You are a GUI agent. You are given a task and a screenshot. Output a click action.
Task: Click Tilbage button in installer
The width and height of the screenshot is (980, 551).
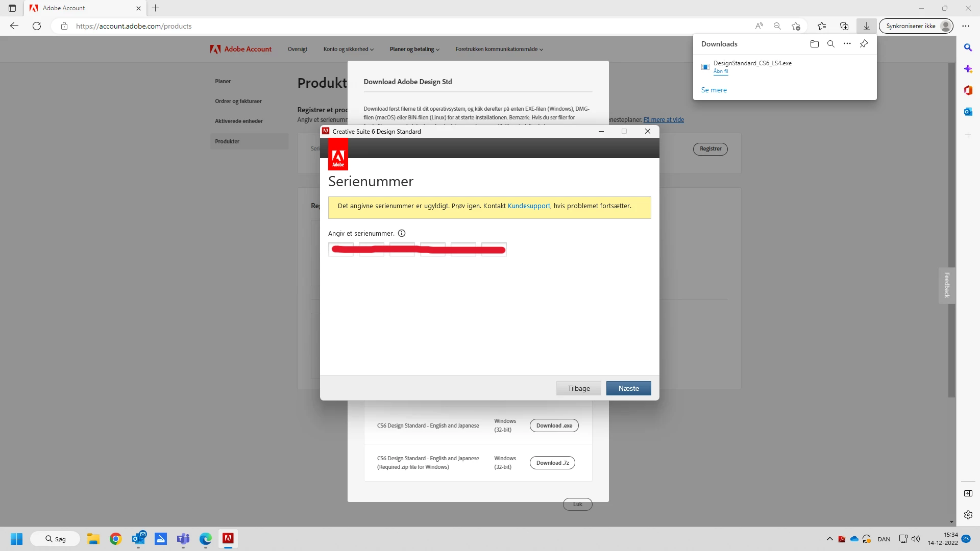pyautogui.click(x=578, y=388)
